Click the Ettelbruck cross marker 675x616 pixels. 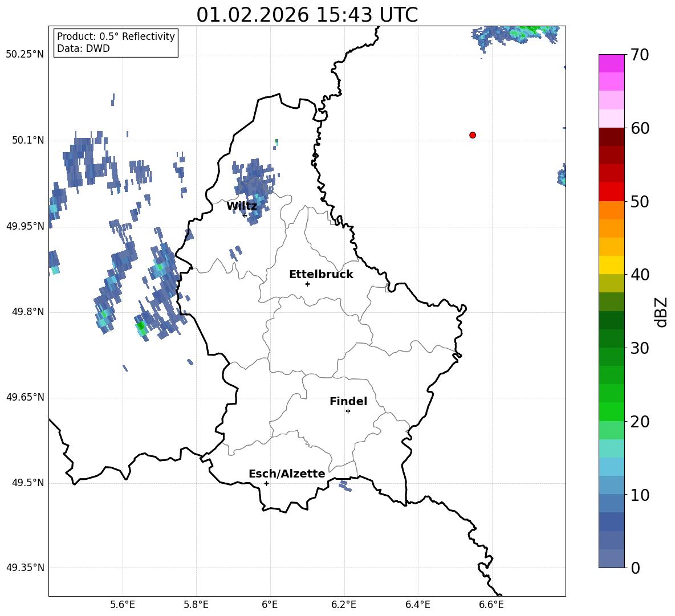(307, 284)
